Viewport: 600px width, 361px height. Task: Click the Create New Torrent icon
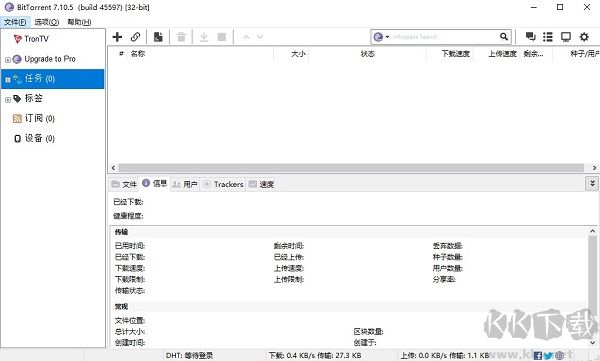[x=158, y=37]
